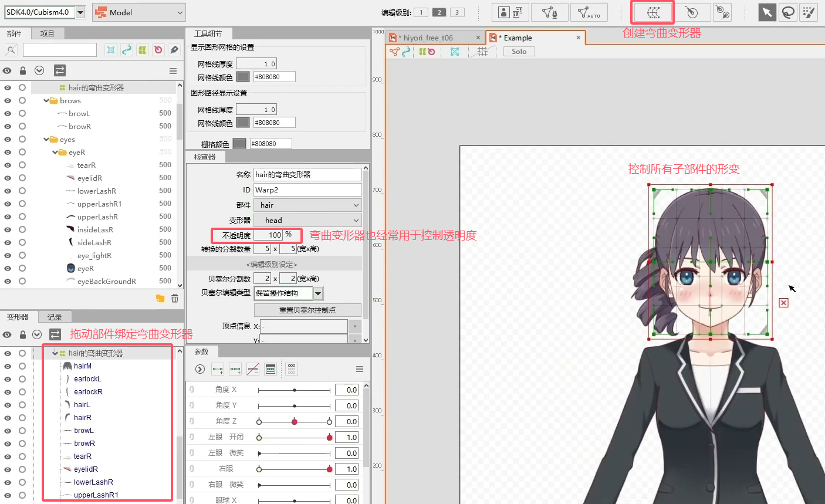Switch to the 记录 tab
This screenshot has width=825, height=504.
(x=55, y=317)
